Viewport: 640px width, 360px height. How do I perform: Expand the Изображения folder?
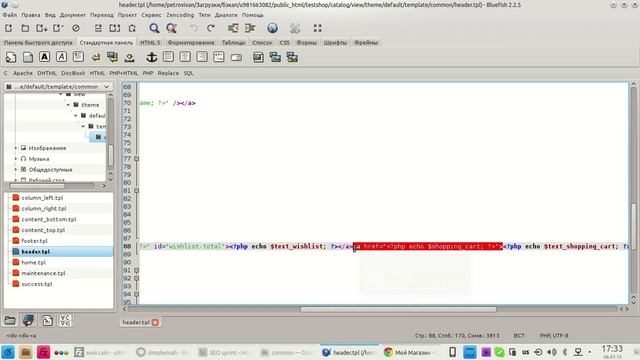(16, 148)
